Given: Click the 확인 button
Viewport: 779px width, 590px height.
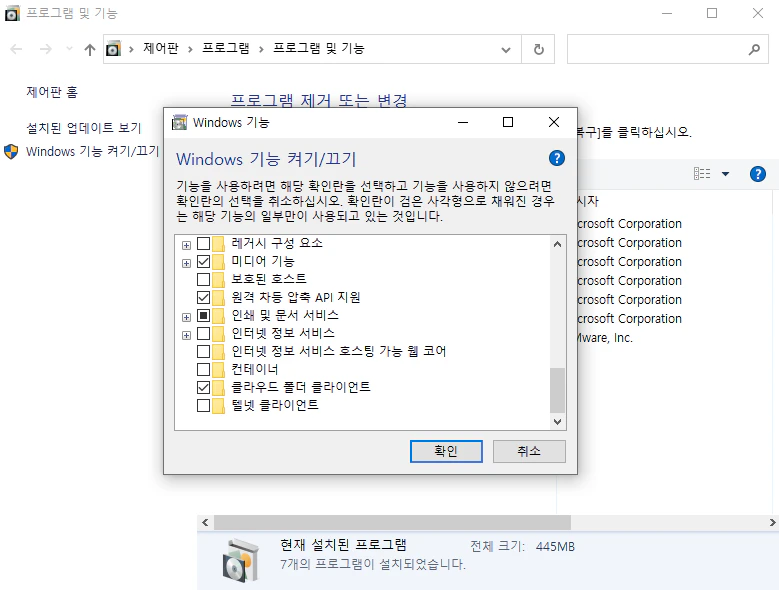Looking at the screenshot, I should (446, 451).
